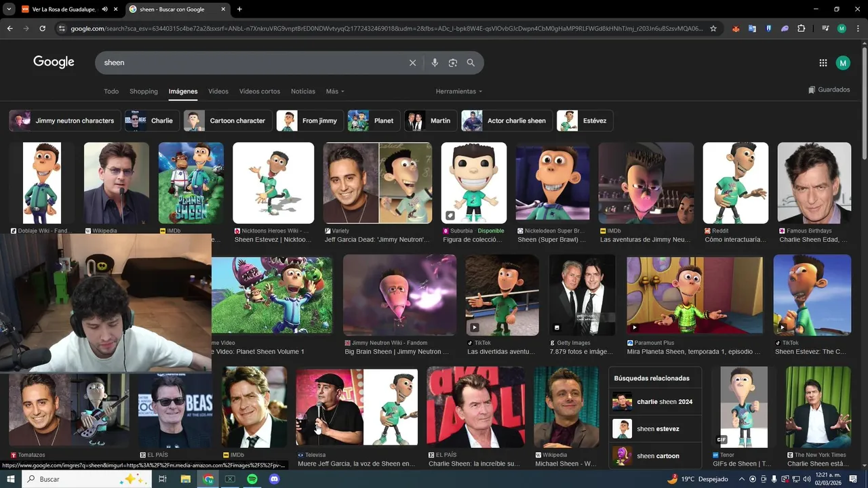The height and width of the screenshot is (488, 868).
Task: Click the Google logo
Action: (54, 62)
